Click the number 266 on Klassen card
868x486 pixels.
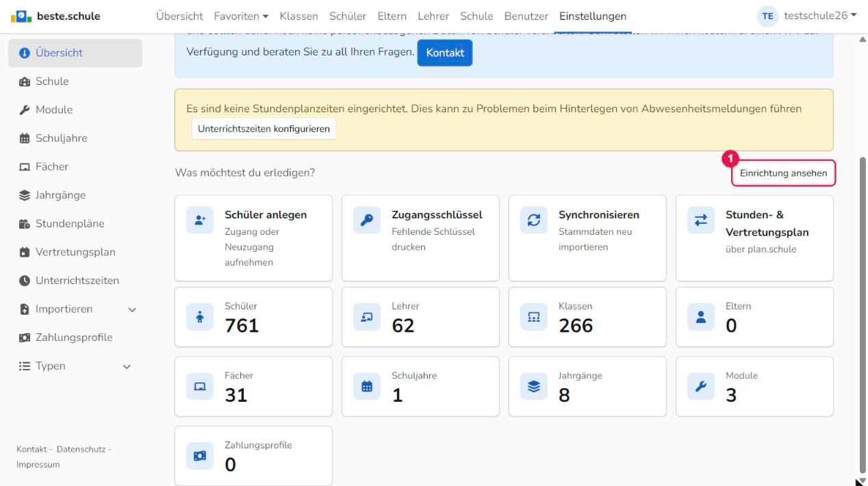[576, 327]
